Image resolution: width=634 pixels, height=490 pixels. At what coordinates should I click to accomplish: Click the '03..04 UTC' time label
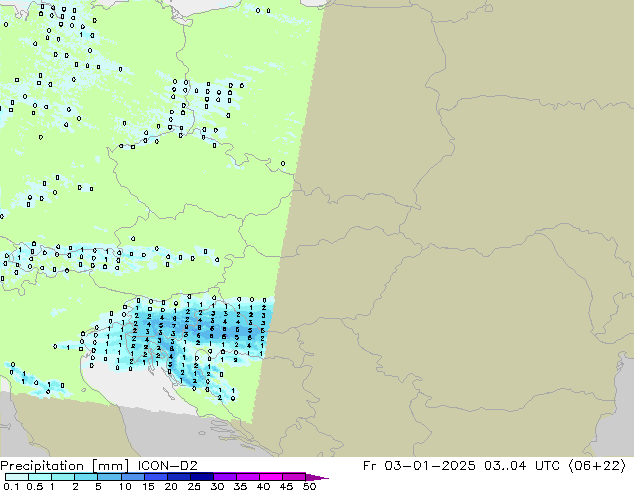click(522, 466)
